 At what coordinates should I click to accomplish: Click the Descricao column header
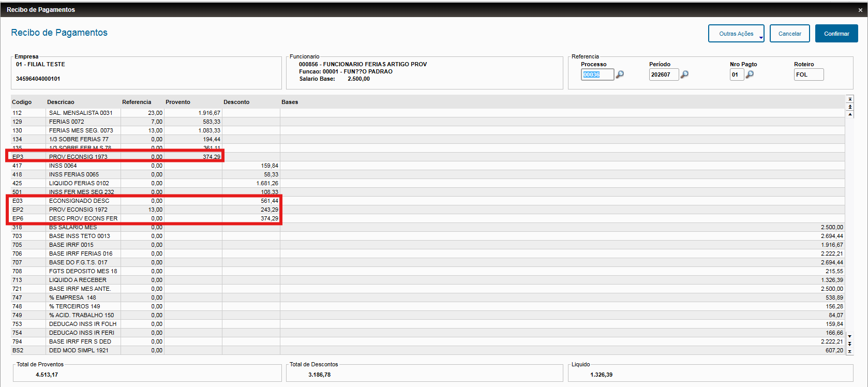tap(61, 102)
